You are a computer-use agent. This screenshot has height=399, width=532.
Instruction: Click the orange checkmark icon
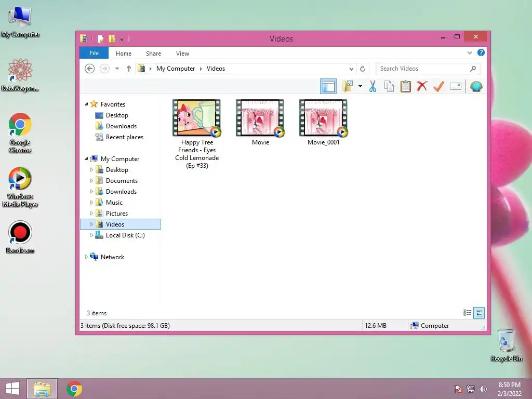[x=438, y=86]
